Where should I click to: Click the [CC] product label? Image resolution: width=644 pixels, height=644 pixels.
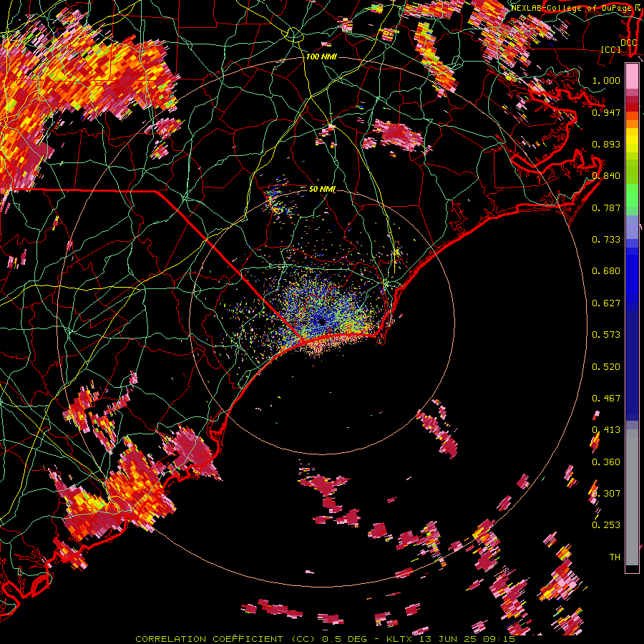pyautogui.click(x=611, y=49)
